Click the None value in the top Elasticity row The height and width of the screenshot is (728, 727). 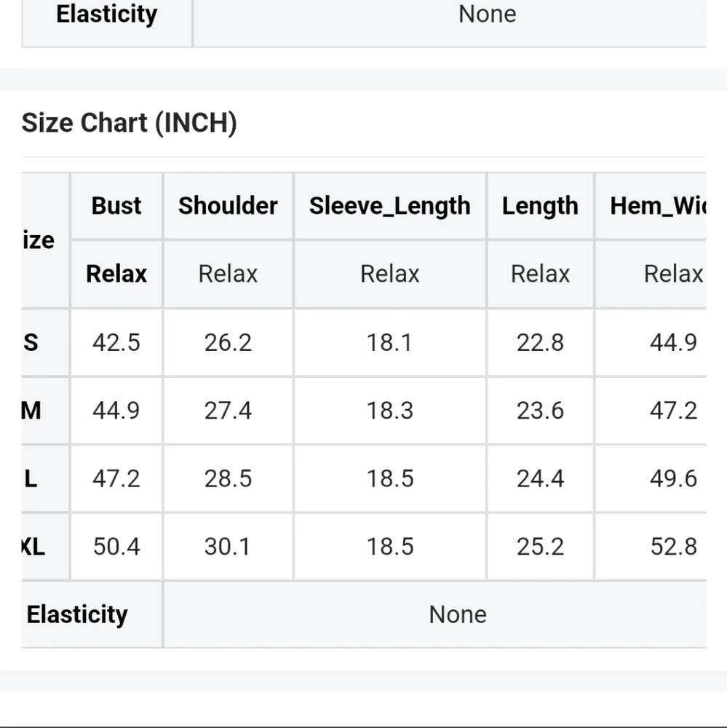pos(487,14)
